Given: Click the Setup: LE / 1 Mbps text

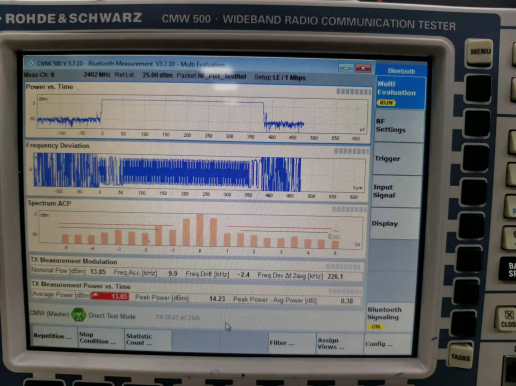Looking at the screenshot, I should [x=280, y=78].
